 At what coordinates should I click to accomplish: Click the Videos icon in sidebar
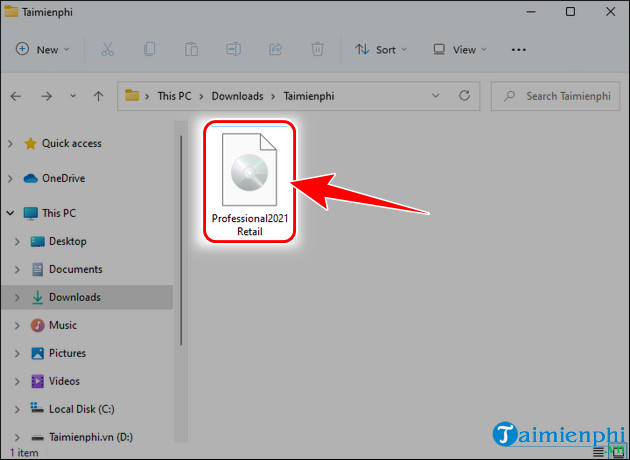37,381
